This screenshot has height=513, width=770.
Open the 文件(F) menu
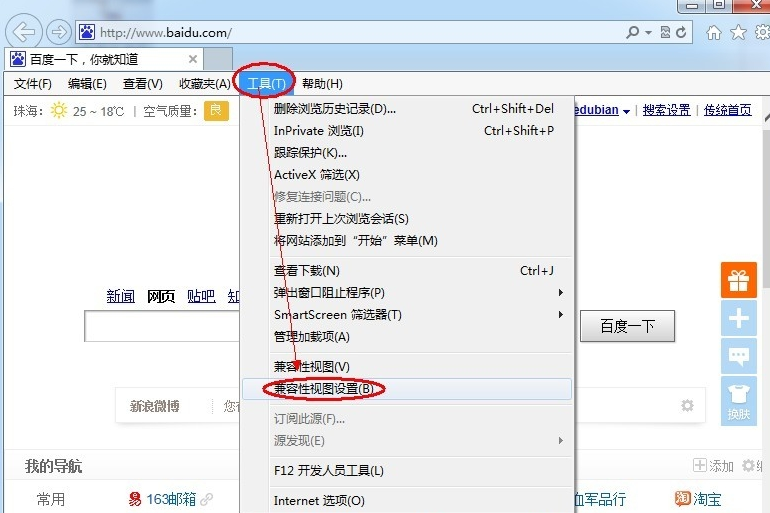(32, 84)
